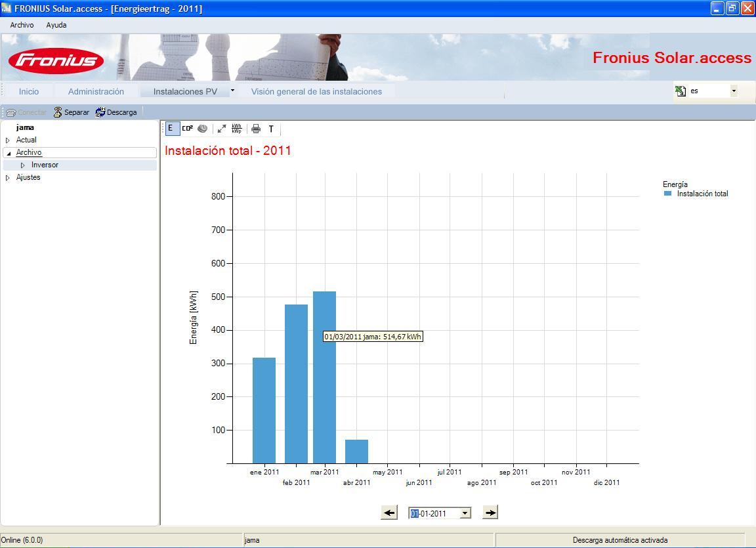
Task: Click the Fronius logo
Action: click(x=56, y=60)
